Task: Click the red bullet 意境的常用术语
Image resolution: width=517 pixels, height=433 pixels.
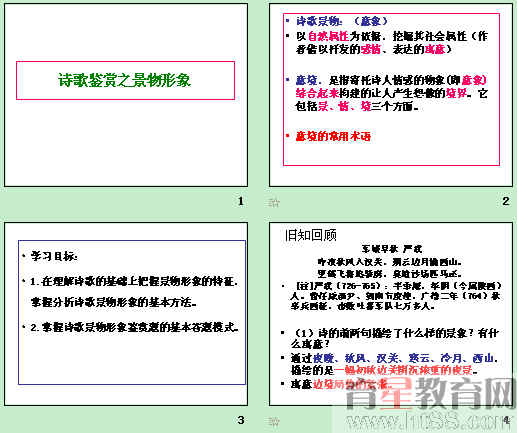Action: (x=333, y=136)
